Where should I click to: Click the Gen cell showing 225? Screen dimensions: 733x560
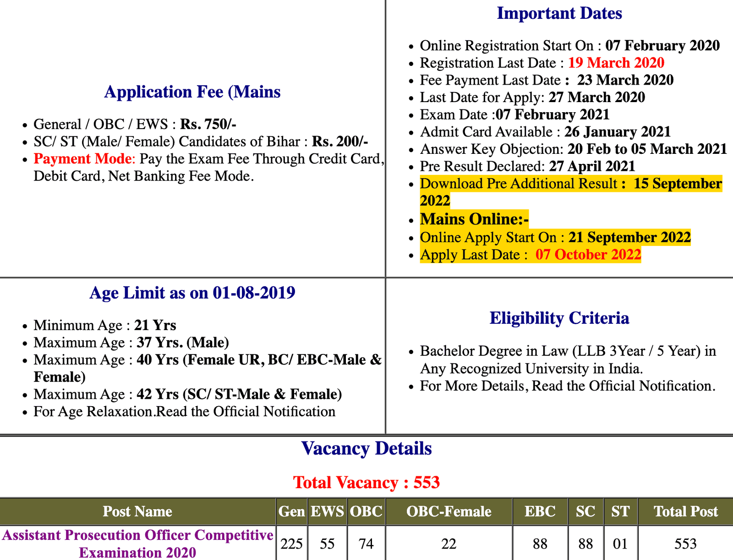(x=291, y=544)
